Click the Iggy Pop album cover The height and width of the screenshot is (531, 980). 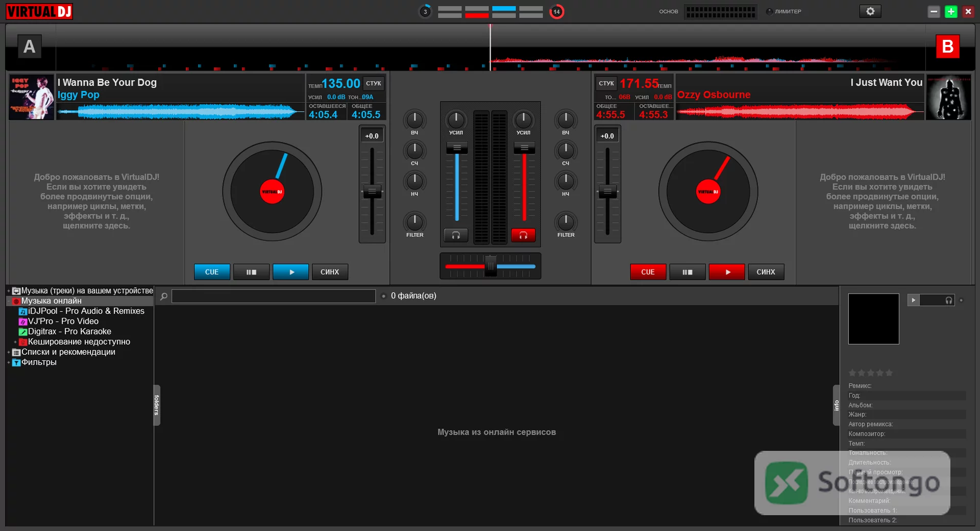tap(32, 97)
